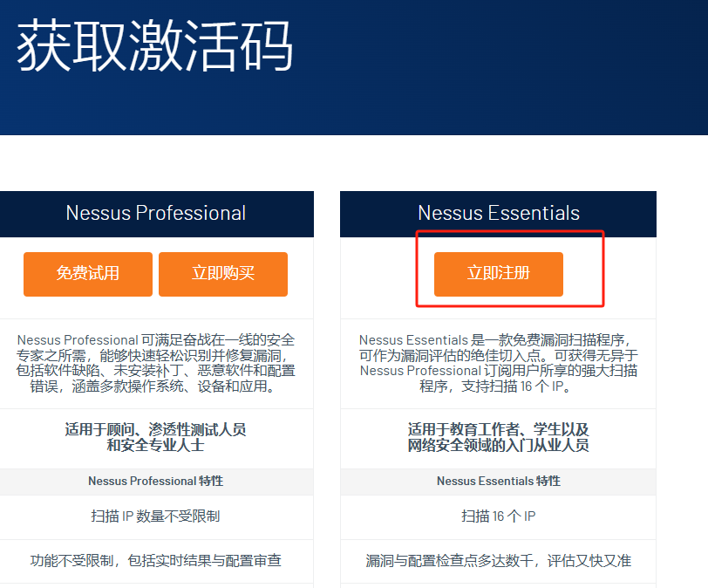Click the 立即购买 buy now button
The width and height of the screenshot is (708, 588).
(223, 274)
